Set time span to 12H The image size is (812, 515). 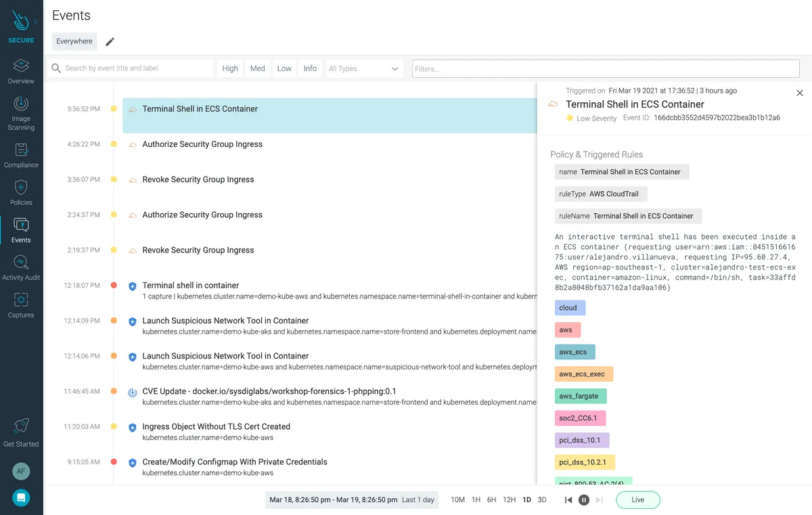[510, 500]
